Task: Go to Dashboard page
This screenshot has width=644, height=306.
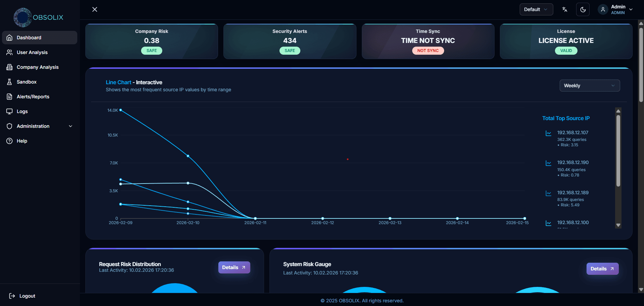Action: click(40, 38)
